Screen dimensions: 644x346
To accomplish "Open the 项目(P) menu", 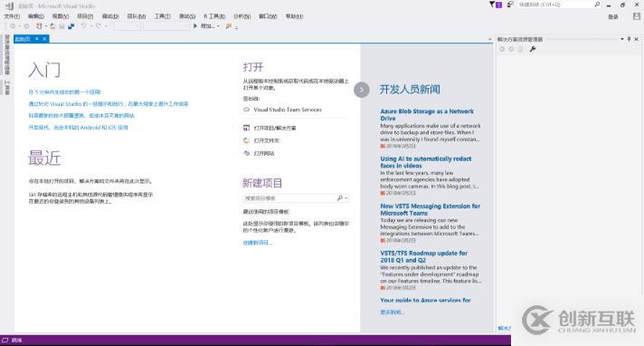I will click(x=85, y=16).
